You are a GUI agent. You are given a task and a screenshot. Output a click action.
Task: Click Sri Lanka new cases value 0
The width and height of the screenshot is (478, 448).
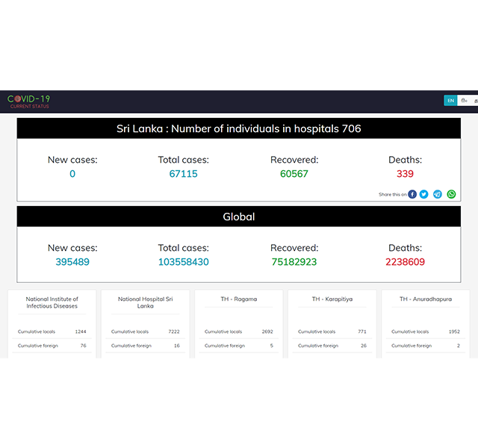[72, 174]
